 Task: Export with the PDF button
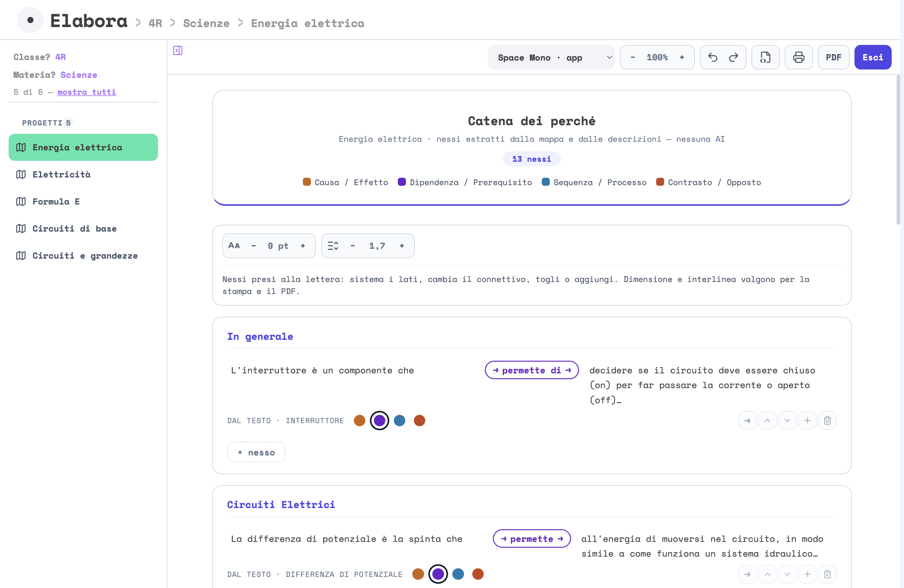pos(833,58)
